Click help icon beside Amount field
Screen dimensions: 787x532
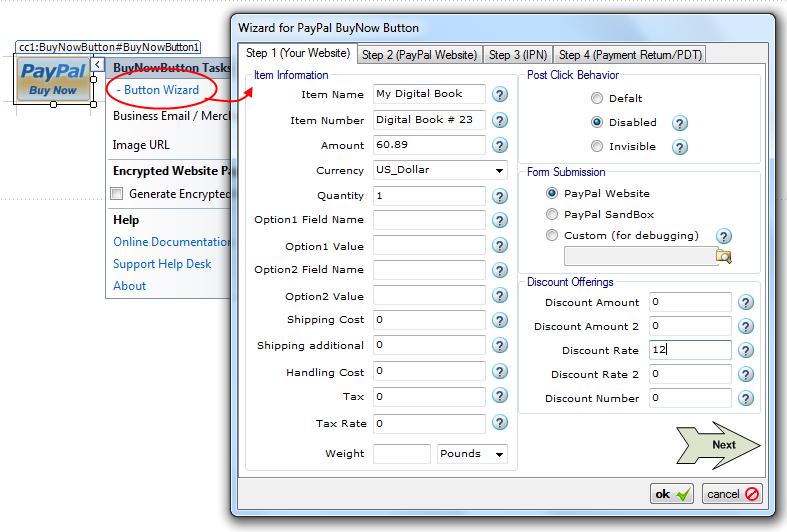(x=500, y=146)
